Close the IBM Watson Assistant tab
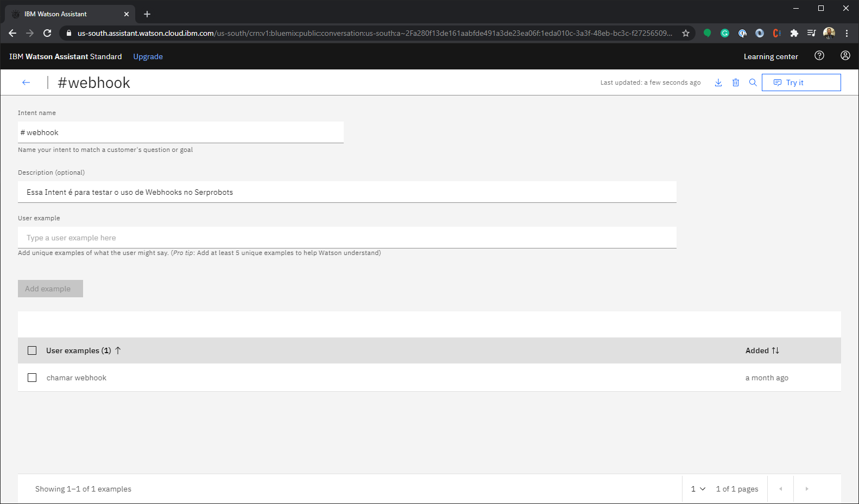 tap(127, 14)
